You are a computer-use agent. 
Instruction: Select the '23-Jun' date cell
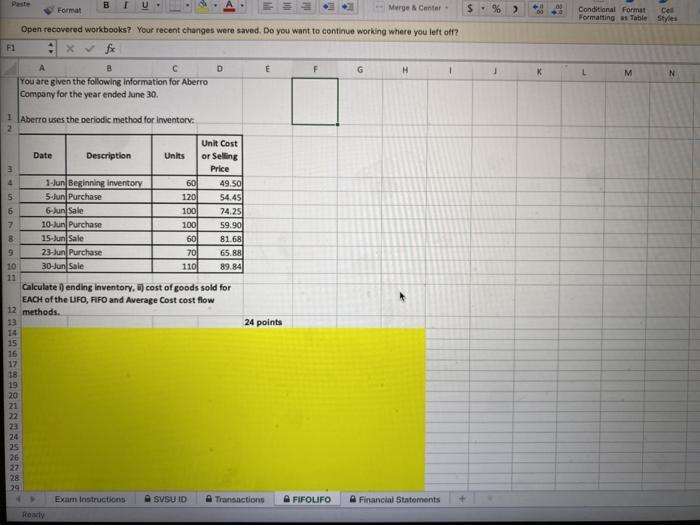(42, 252)
